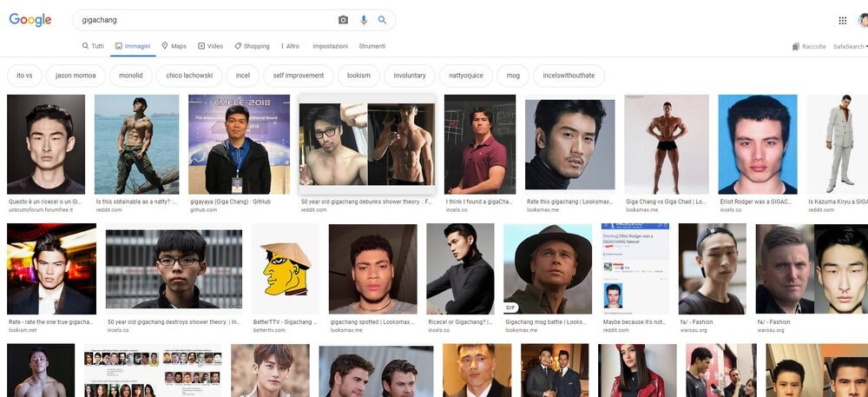Click the incelswithouthate suggestion chip

(569, 76)
